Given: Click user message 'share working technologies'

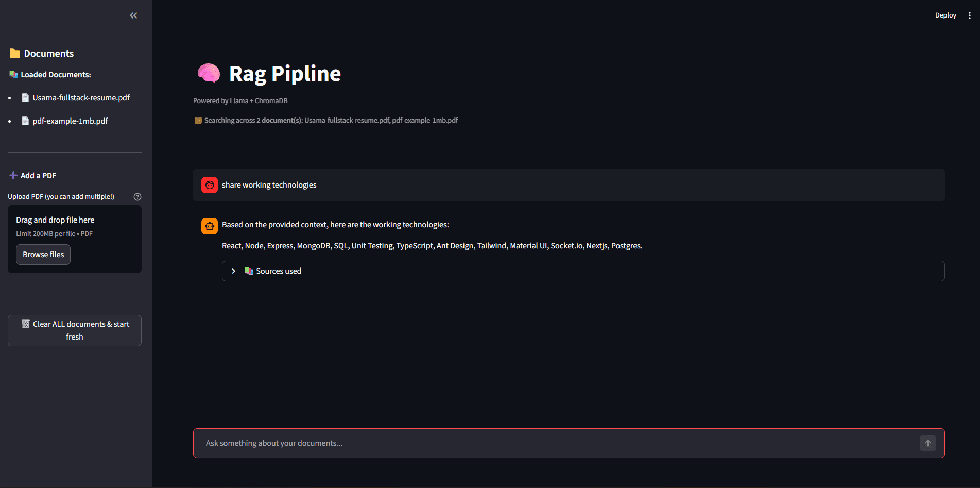Looking at the screenshot, I should (x=269, y=185).
